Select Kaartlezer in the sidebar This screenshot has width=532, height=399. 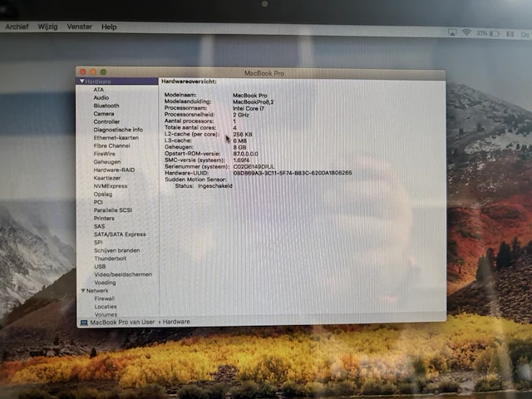(x=107, y=178)
